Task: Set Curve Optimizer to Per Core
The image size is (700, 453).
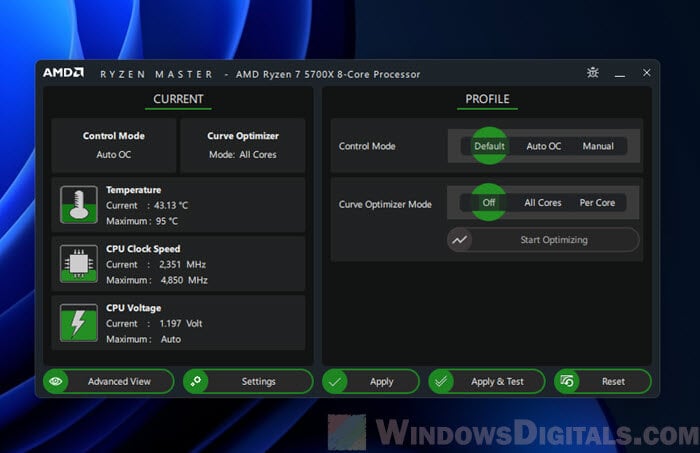Action: coord(597,203)
